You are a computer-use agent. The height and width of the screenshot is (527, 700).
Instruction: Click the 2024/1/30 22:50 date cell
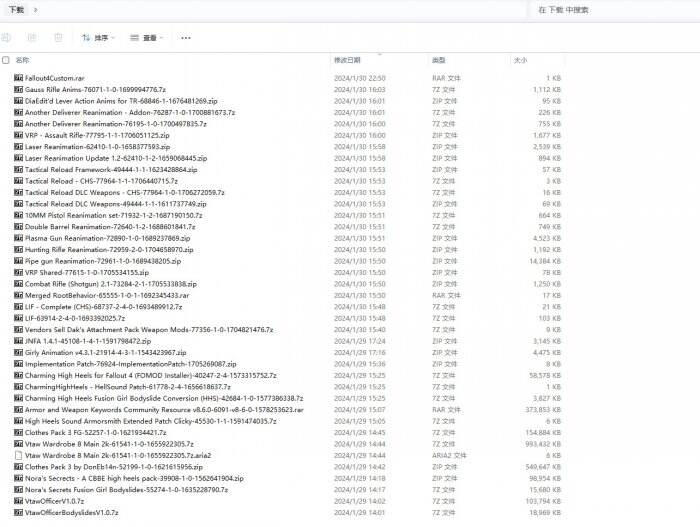[x=360, y=78]
